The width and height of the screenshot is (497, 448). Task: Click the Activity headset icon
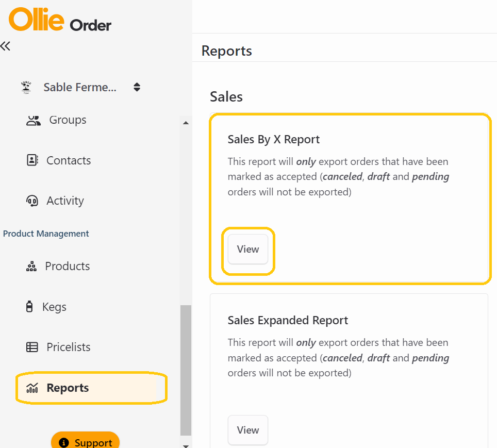[x=32, y=201]
